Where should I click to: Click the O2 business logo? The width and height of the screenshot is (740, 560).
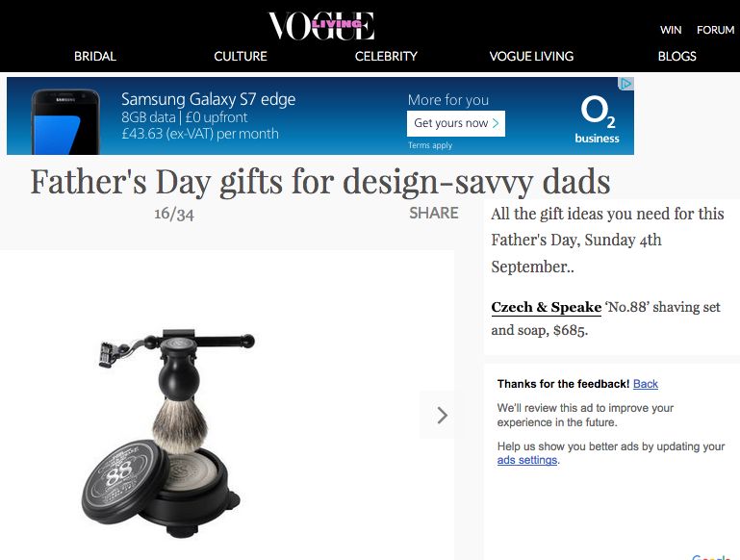(597, 119)
